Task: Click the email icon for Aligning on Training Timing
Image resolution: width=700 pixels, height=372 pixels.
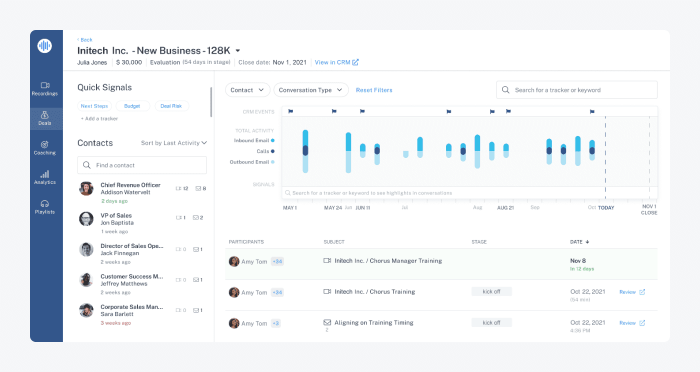Action: [327, 322]
